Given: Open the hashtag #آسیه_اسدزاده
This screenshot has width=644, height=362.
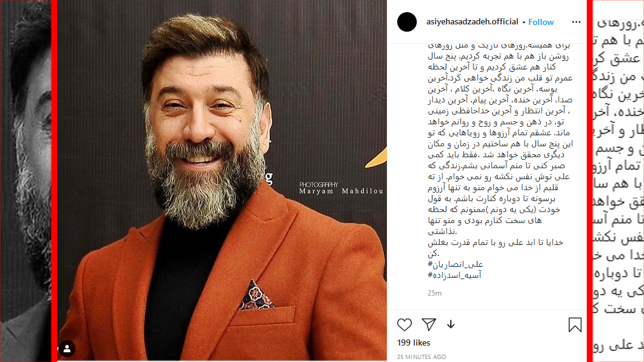Looking at the screenshot, I should (455, 275).
